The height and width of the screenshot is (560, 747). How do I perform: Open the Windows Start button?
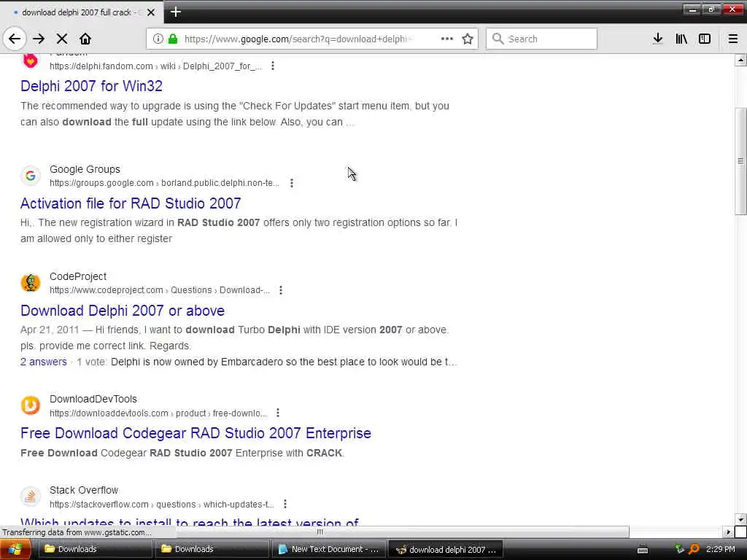(15, 550)
